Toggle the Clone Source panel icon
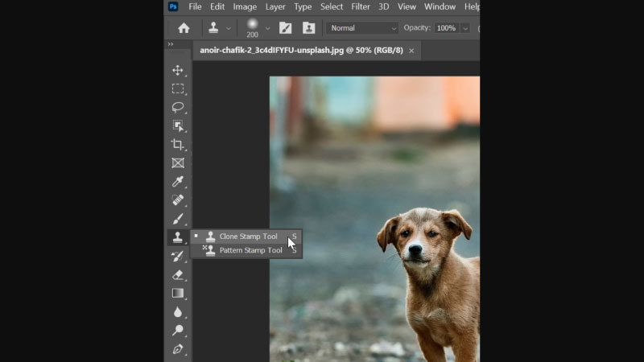Image resolution: width=644 pixels, height=362 pixels. pos(308,28)
